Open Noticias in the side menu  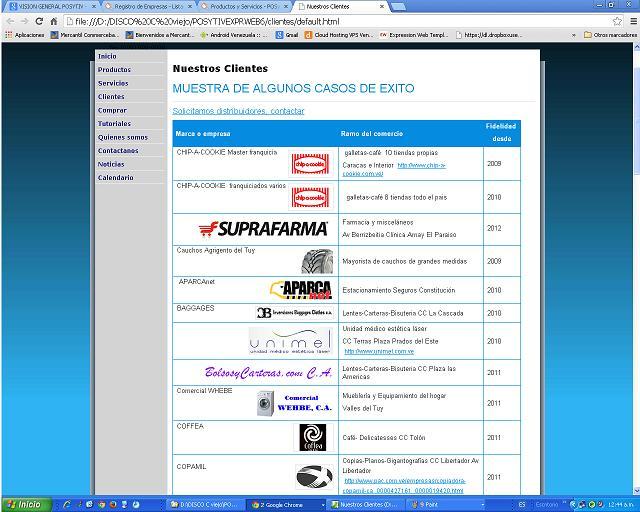111,164
